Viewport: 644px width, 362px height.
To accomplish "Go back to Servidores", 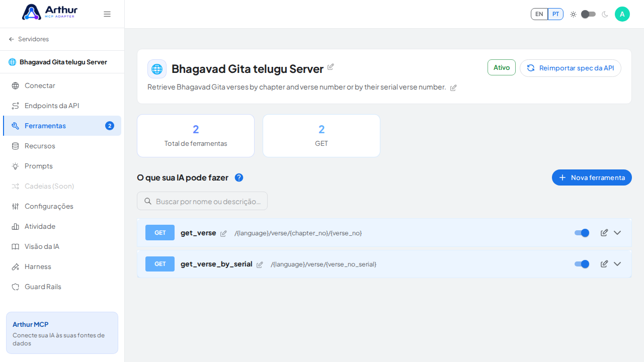I will pos(29,39).
